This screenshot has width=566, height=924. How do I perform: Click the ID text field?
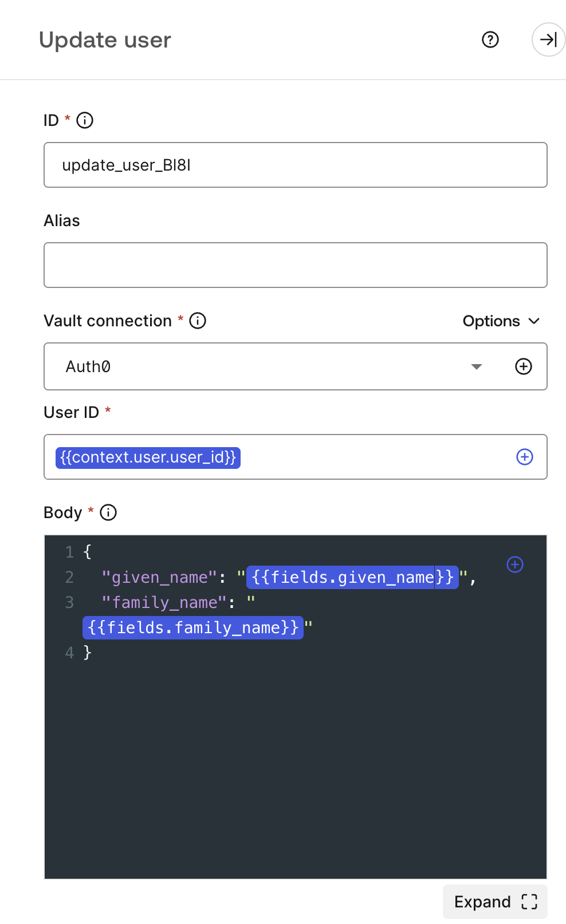click(x=295, y=165)
